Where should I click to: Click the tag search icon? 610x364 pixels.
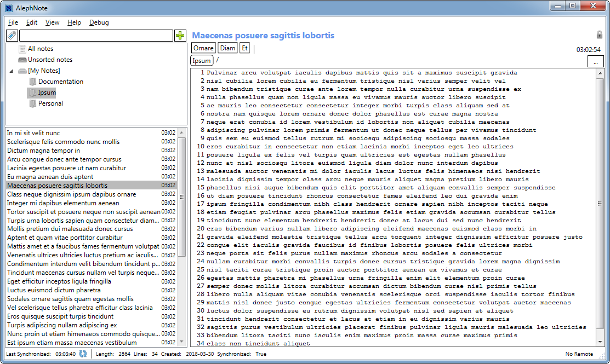tap(12, 36)
